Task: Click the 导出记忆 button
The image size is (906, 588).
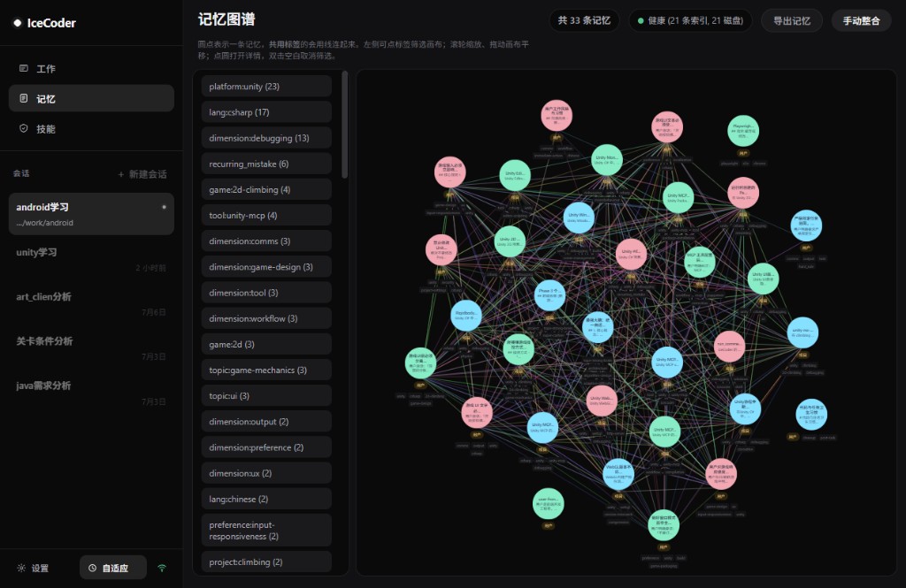Action: pos(792,21)
